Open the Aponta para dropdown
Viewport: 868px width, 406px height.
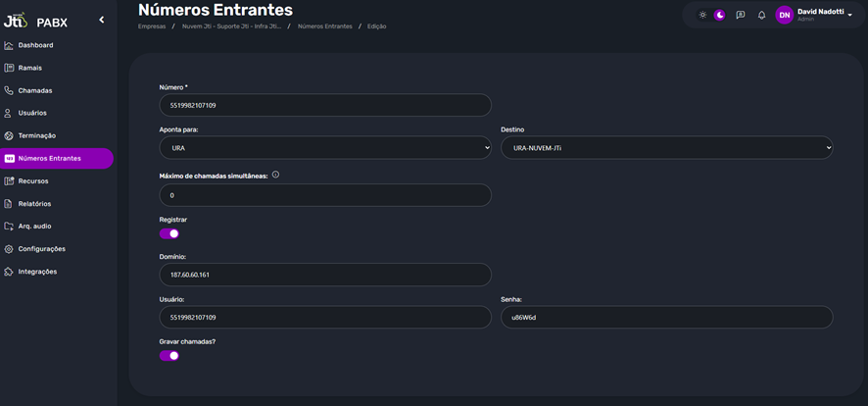tap(325, 148)
